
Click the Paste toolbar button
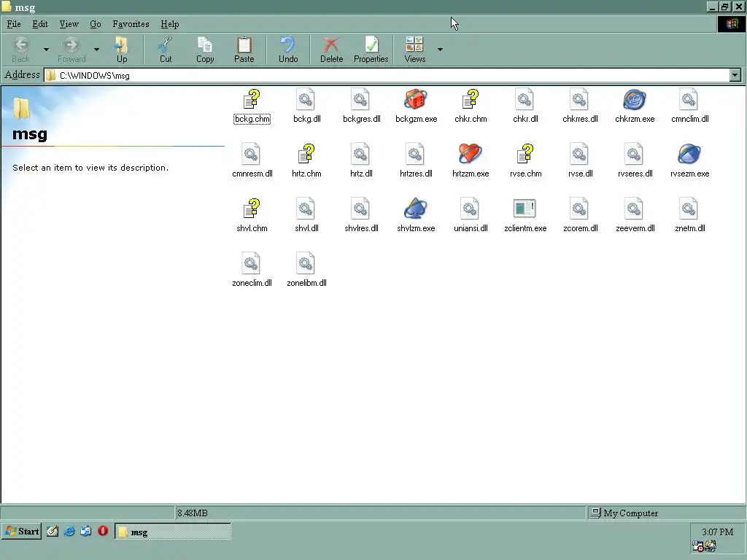[x=244, y=50]
